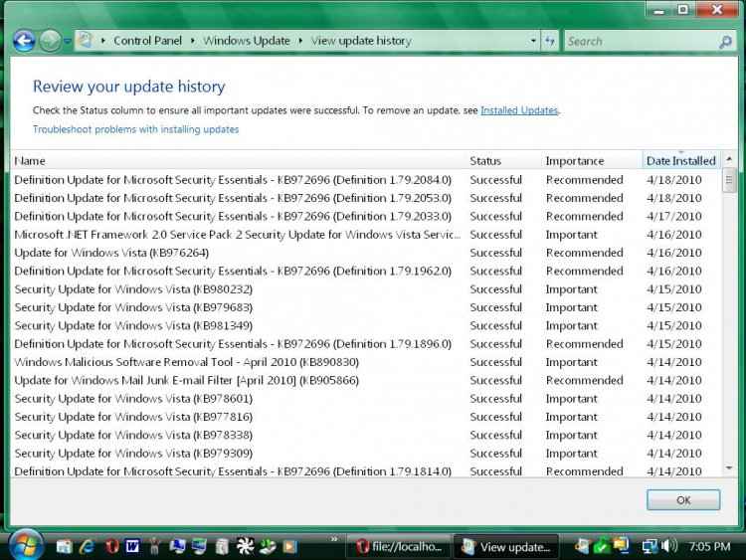Select View update history breadcrumb
The height and width of the screenshot is (560, 746).
click(x=361, y=41)
